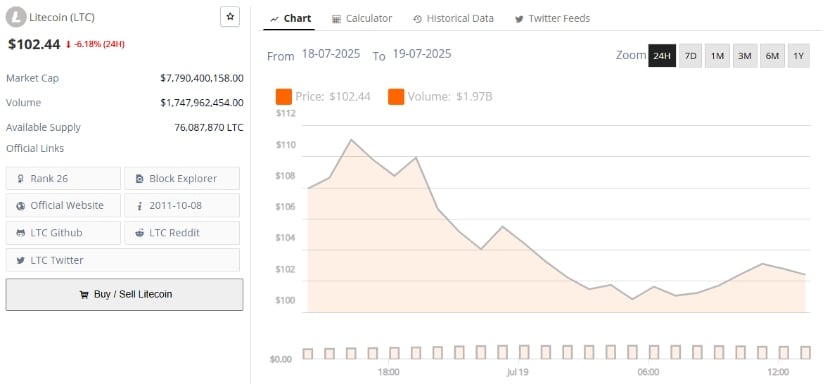The height and width of the screenshot is (384, 825).
Task: Open the From date field 18-07-2025
Action: (x=331, y=54)
